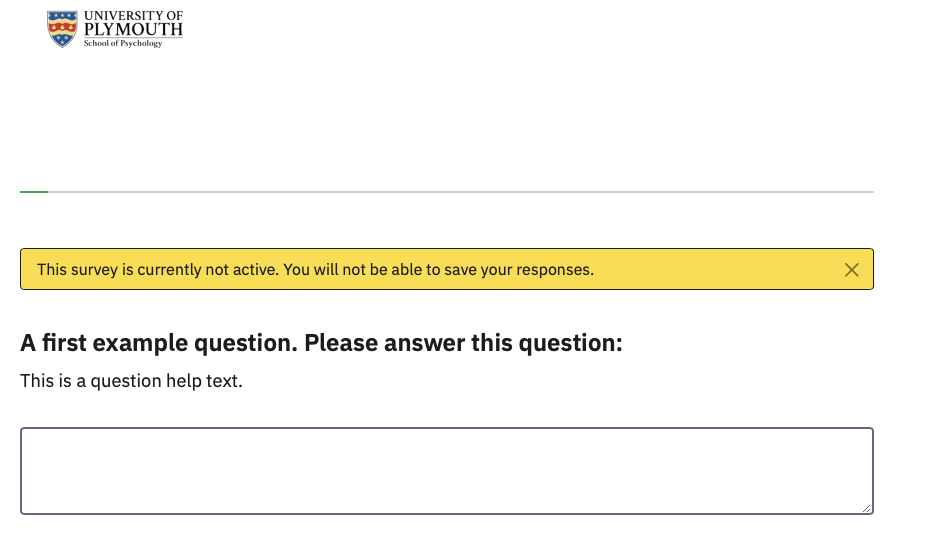The image size is (928, 538).
Task: Click the word 'responses' in the warning
Action: click(x=555, y=270)
